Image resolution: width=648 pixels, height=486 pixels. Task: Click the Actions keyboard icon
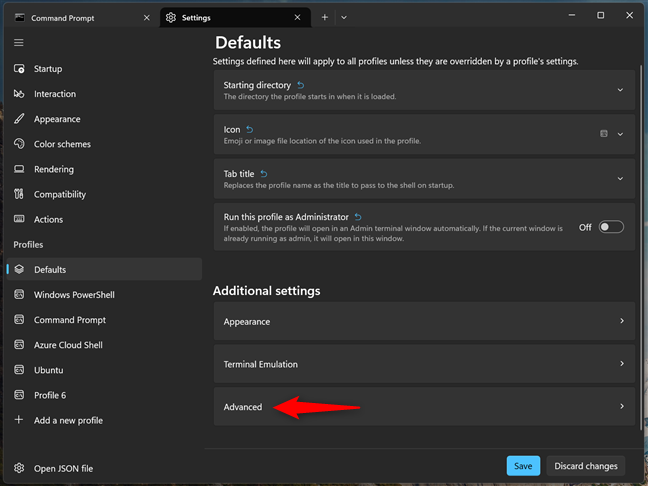tap(19, 219)
